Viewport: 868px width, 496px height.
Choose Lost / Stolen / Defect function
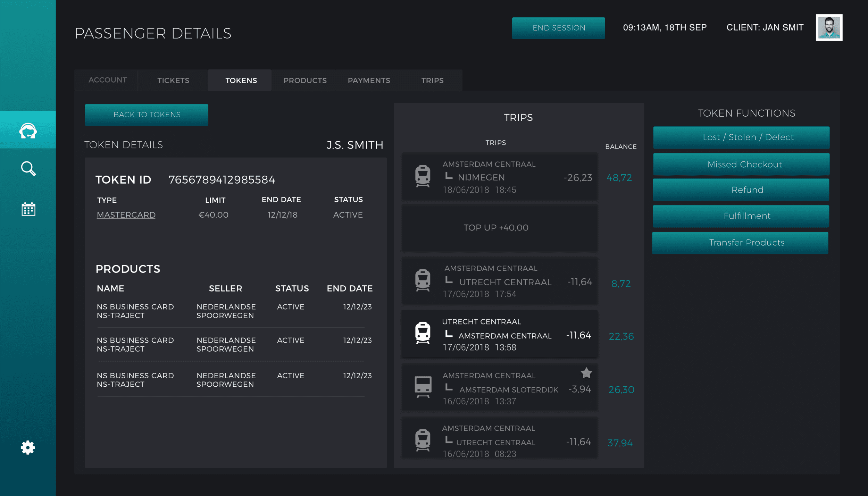[x=741, y=137]
